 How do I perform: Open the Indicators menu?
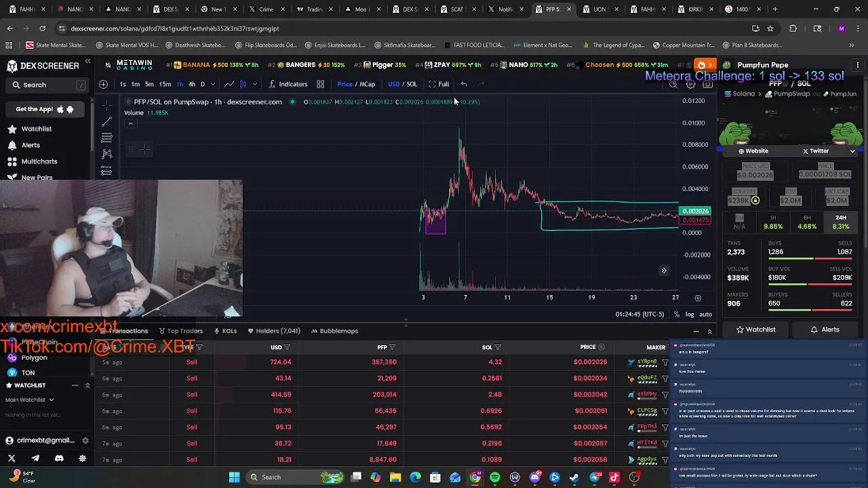pos(288,84)
